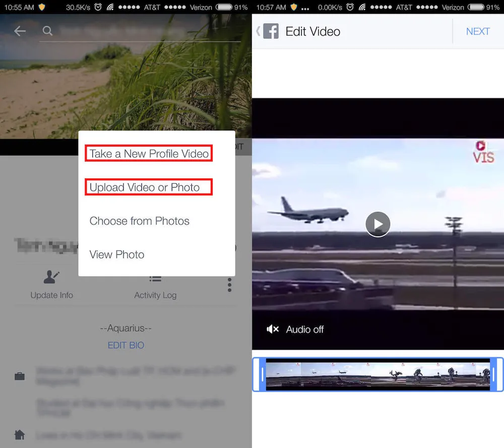Tap the back arrow on the profile screen
504x448 pixels.
click(x=19, y=31)
